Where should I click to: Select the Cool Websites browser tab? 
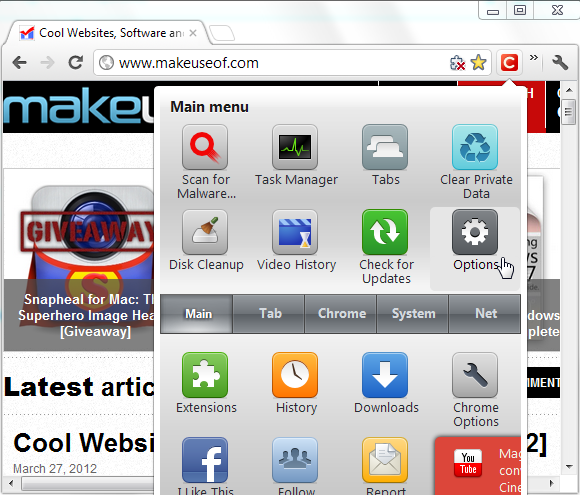pyautogui.click(x=107, y=33)
